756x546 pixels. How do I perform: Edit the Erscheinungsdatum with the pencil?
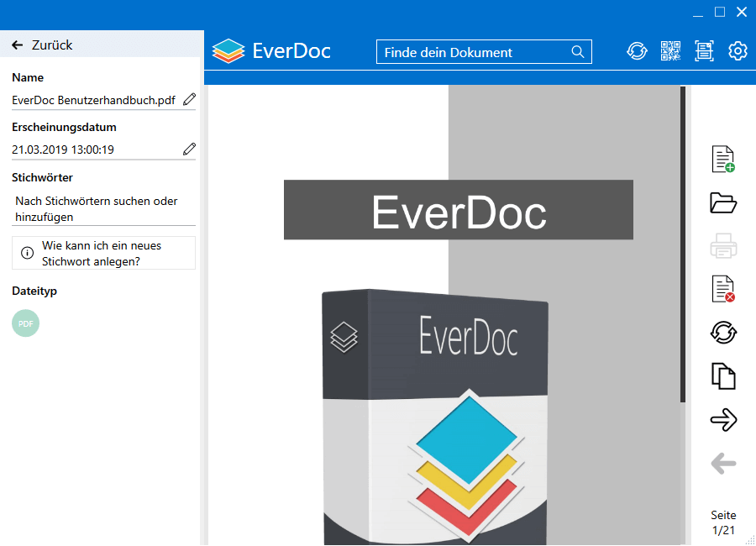click(189, 149)
